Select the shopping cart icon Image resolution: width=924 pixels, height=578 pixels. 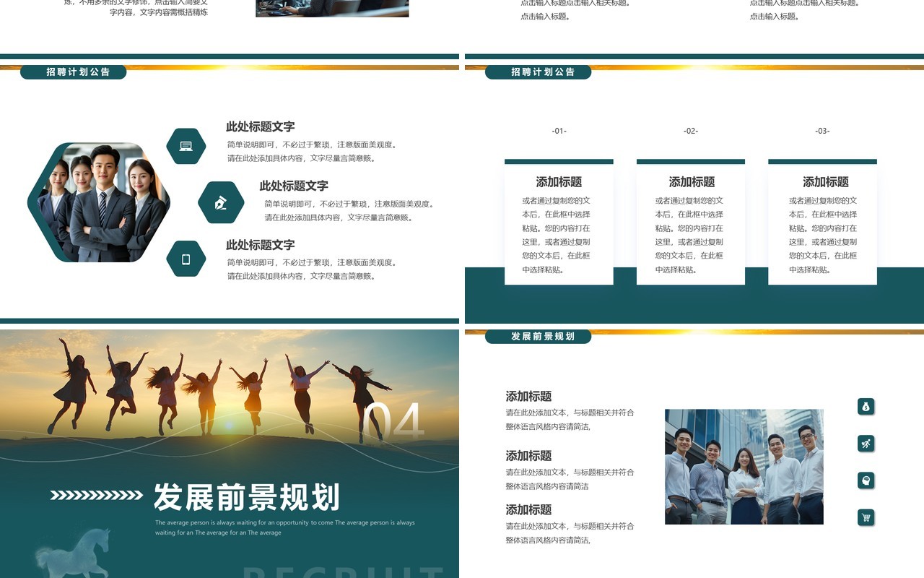tap(866, 517)
